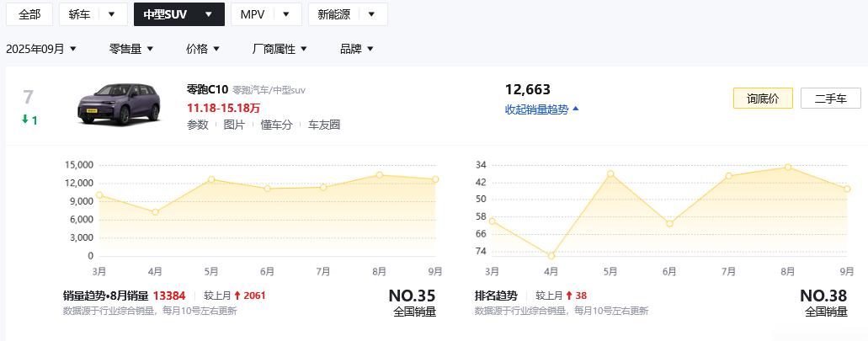Open the 轿车 category dropdown

click(93, 14)
